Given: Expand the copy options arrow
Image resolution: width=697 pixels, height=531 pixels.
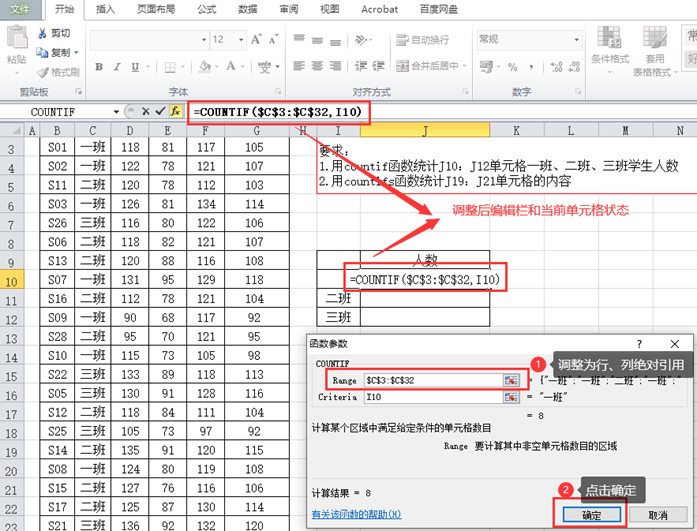Looking at the screenshot, I should click(x=76, y=52).
